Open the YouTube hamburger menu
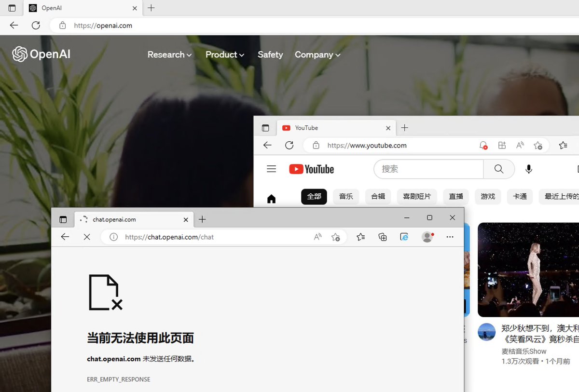This screenshot has height=392, width=579. click(x=271, y=169)
